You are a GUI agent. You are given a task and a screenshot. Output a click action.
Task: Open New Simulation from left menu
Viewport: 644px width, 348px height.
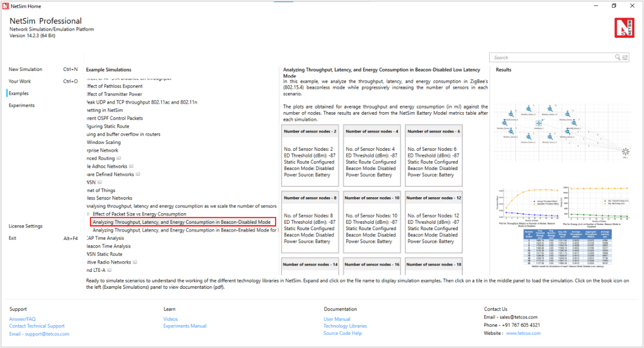(x=25, y=69)
